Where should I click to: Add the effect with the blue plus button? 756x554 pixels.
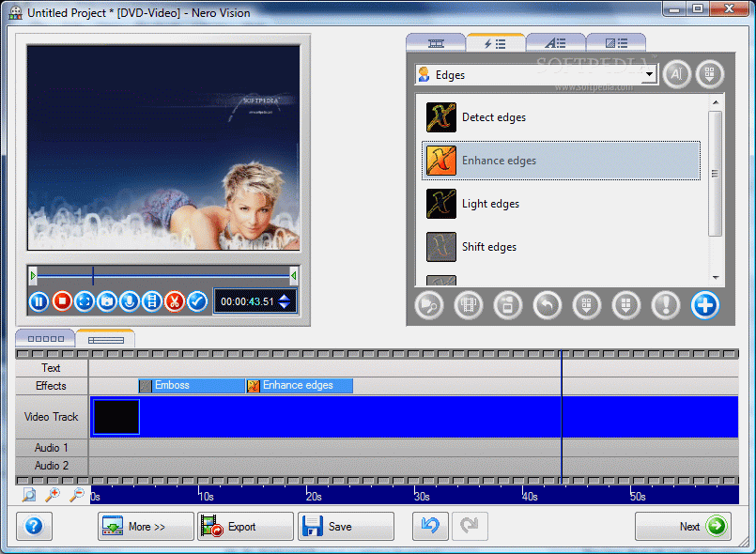tap(705, 305)
